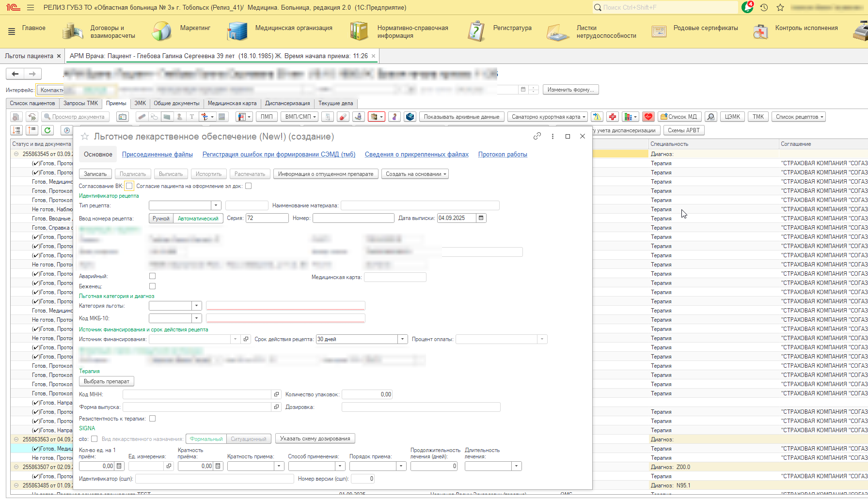This screenshot has height=501, width=868.
Task: Expand Создать на основании dropdown button
Action: (x=415, y=174)
